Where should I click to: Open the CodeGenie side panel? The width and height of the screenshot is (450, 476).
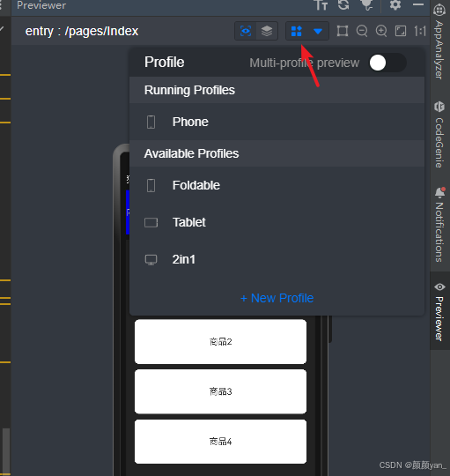(439, 134)
